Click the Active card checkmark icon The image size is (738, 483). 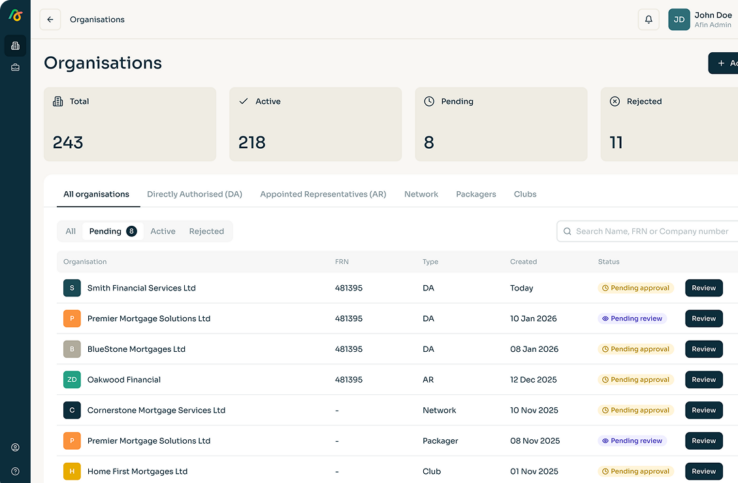(243, 101)
